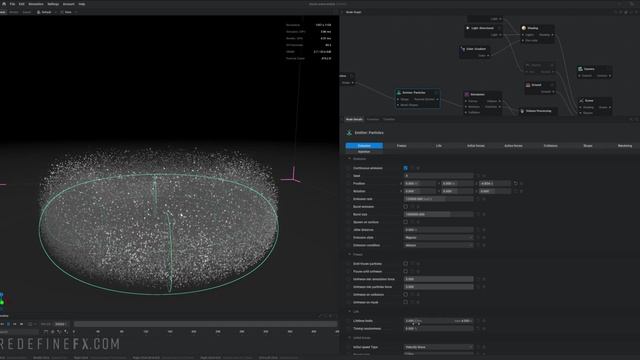The height and width of the screenshot is (360, 640).
Task: Switch to the Initial forces tab
Action: click(476, 146)
